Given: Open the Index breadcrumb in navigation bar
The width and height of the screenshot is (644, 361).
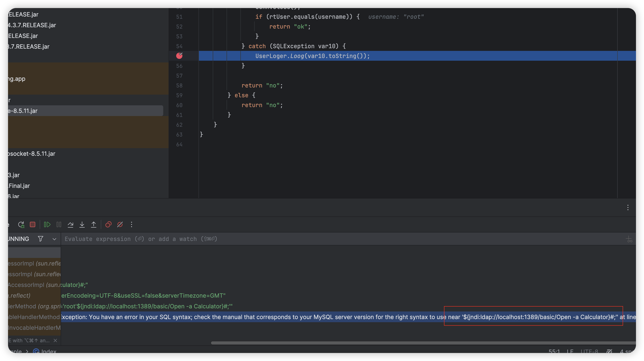Looking at the screenshot, I should (45, 351).
